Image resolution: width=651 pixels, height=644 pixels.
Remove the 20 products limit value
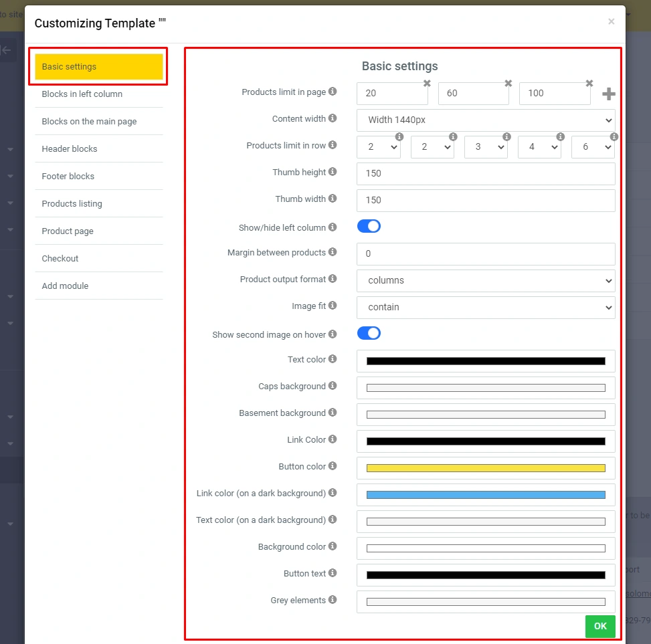pos(427,84)
